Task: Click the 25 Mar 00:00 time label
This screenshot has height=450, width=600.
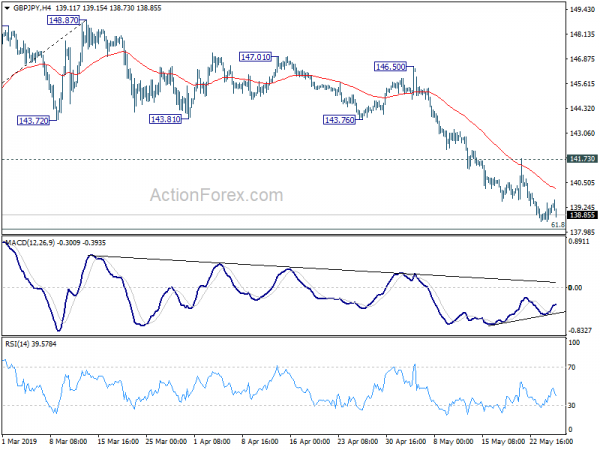Action: pos(166,441)
